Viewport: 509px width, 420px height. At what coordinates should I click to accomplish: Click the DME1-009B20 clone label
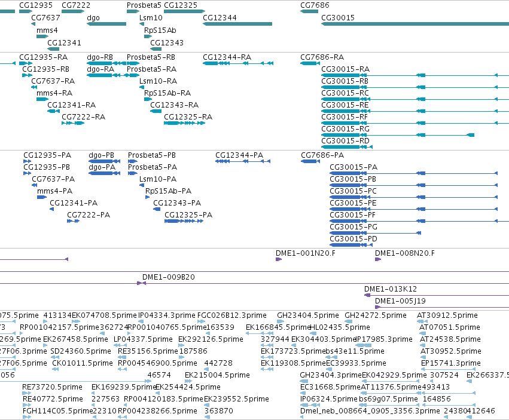point(169,277)
